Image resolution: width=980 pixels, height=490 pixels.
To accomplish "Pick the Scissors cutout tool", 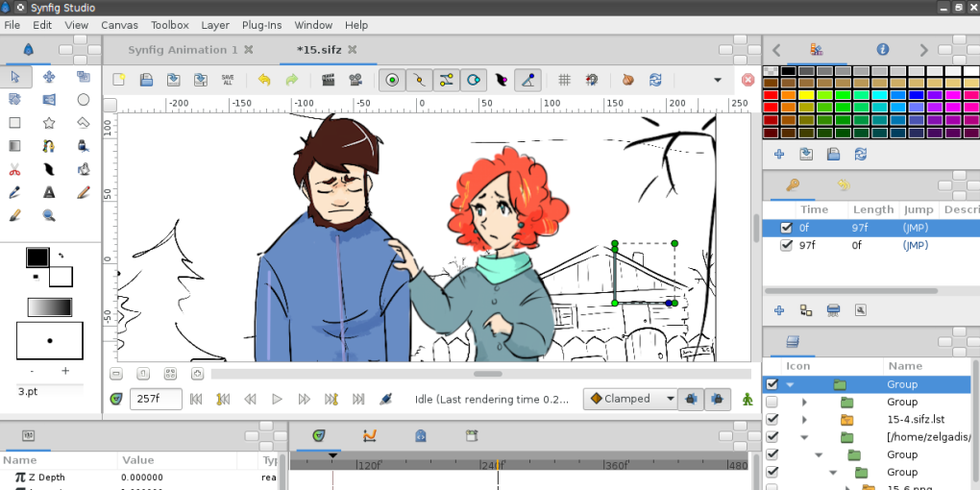I will click(14, 169).
